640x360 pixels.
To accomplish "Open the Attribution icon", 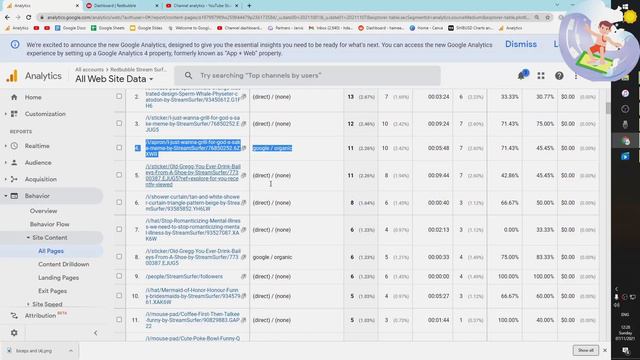I will click(x=14, y=316).
